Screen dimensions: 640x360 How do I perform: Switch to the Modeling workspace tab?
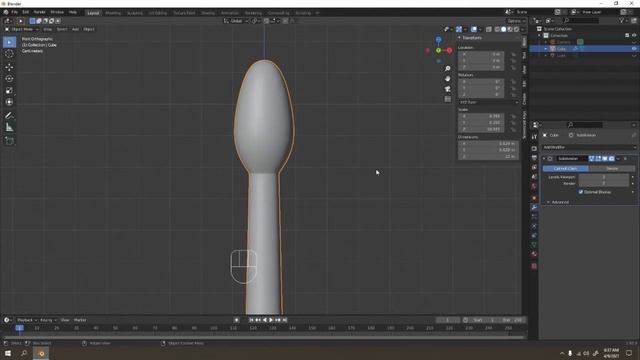coord(113,13)
